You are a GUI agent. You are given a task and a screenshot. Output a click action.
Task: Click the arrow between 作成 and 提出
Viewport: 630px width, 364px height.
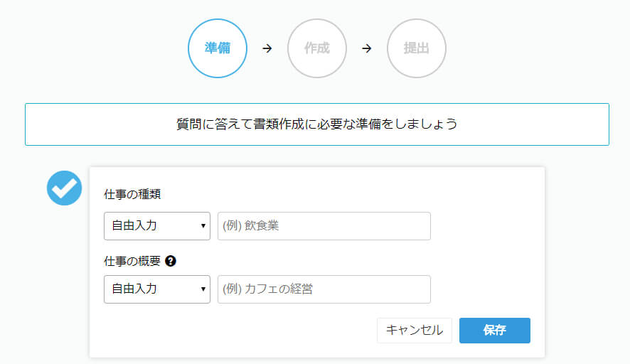point(367,48)
